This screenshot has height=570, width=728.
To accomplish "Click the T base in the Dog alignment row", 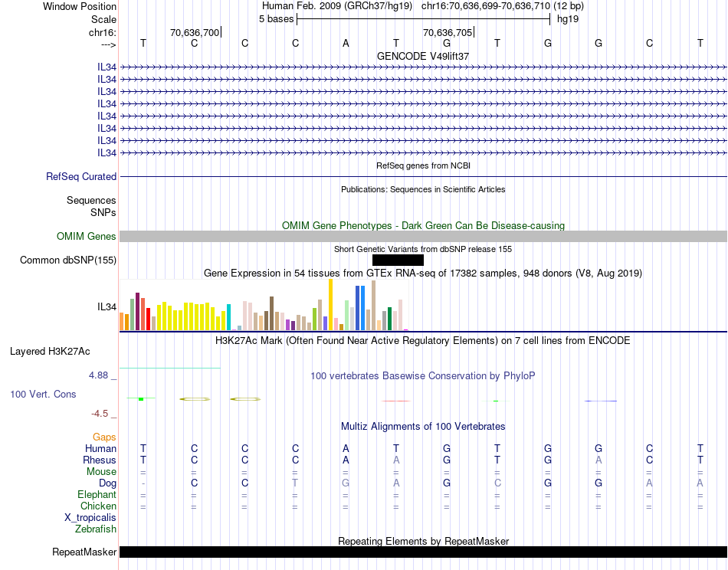I will [x=295, y=483].
